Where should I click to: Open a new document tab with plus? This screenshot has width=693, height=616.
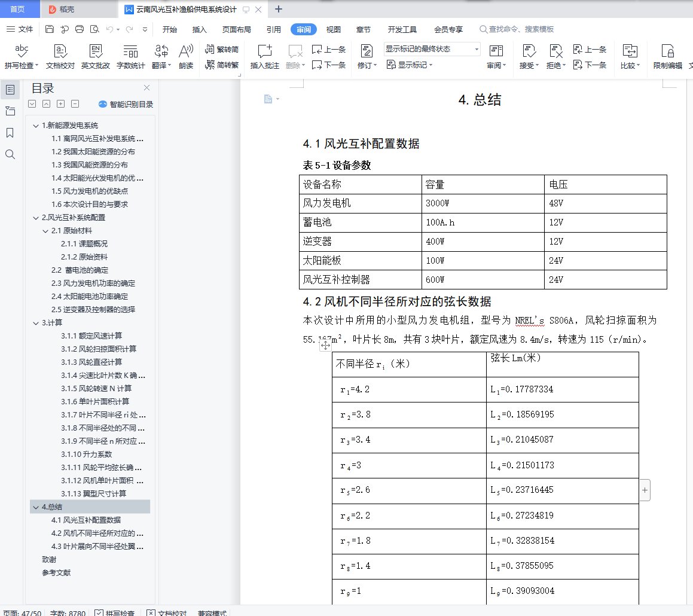click(279, 10)
